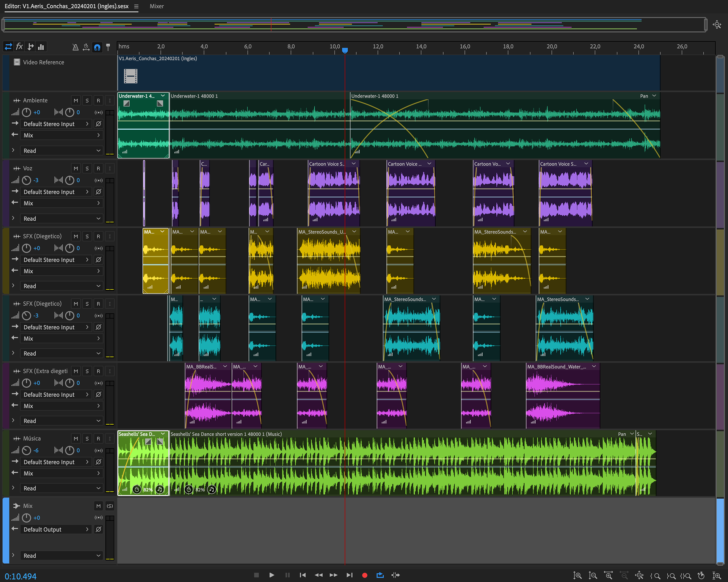Image resolution: width=728 pixels, height=582 pixels.
Task: Open Default Output dropdown on Mix track
Action: click(x=56, y=529)
